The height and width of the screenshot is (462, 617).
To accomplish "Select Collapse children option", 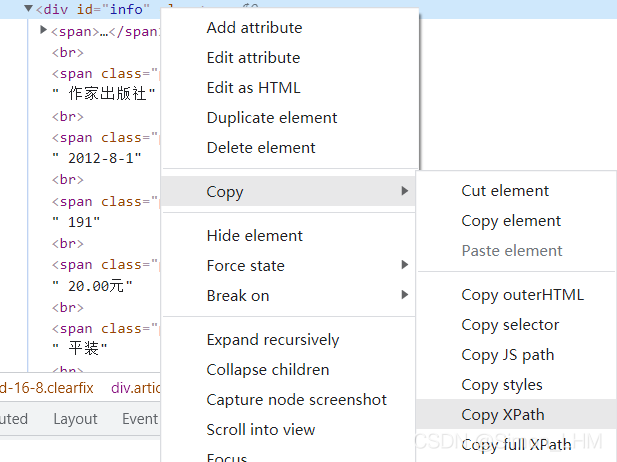I will [x=268, y=370].
